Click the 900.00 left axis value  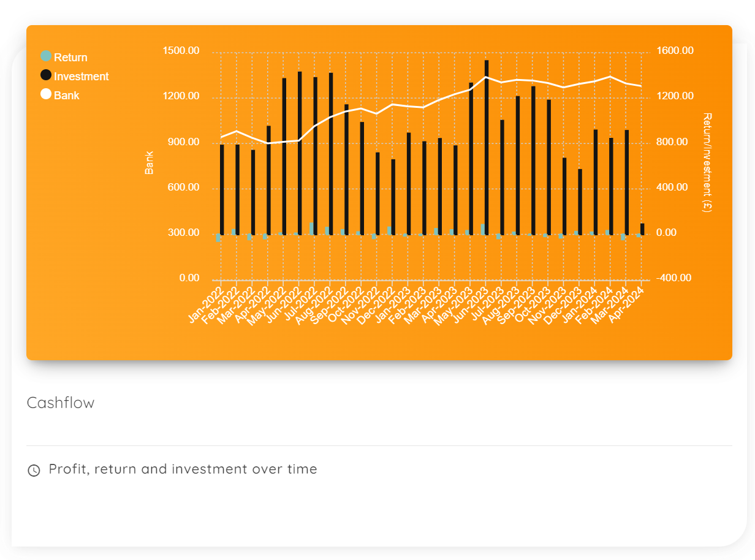coord(184,142)
